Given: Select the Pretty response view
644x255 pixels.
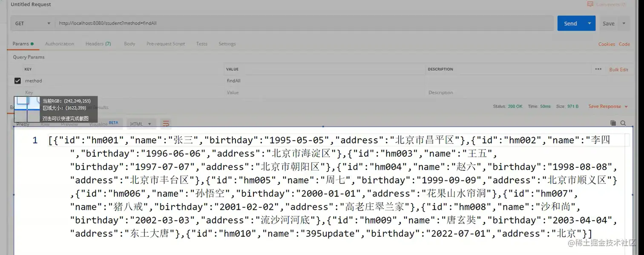Looking at the screenshot, I should tap(23, 124).
